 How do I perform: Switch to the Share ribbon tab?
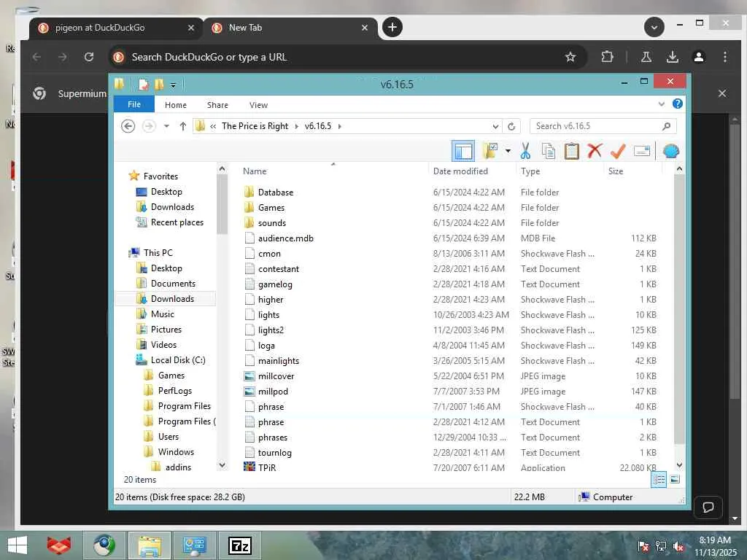coord(217,105)
